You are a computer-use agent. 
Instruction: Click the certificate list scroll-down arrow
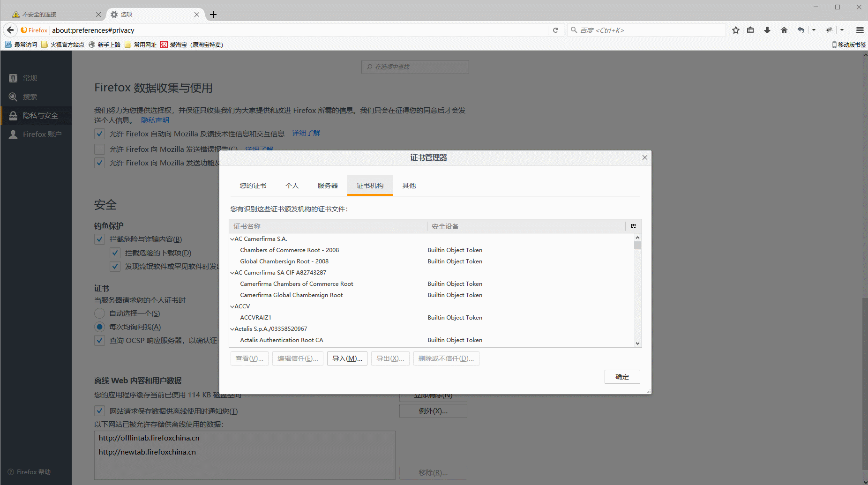click(x=637, y=343)
